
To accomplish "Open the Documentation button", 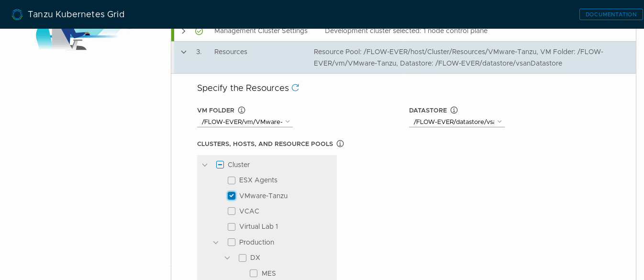I will (x=611, y=14).
